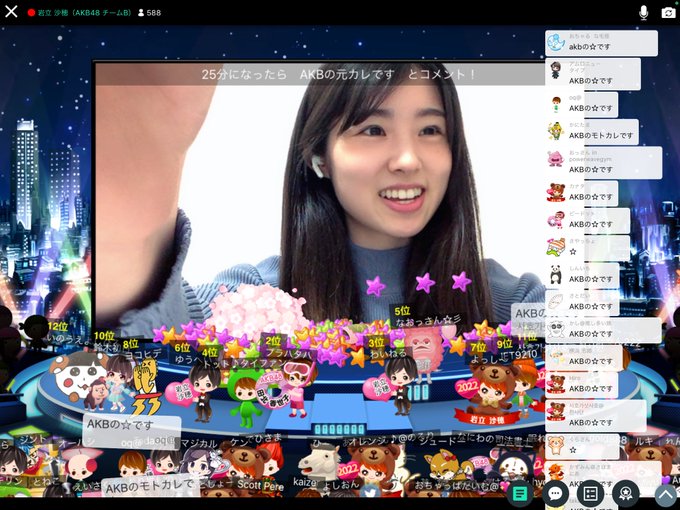
Task: Tap the sushi avatar beside the ☆ comment
Action: click(x=556, y=247)
